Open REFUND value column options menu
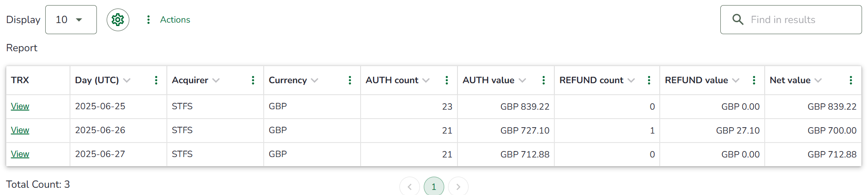This screenshot has height=195, width=868. point(754,80)
